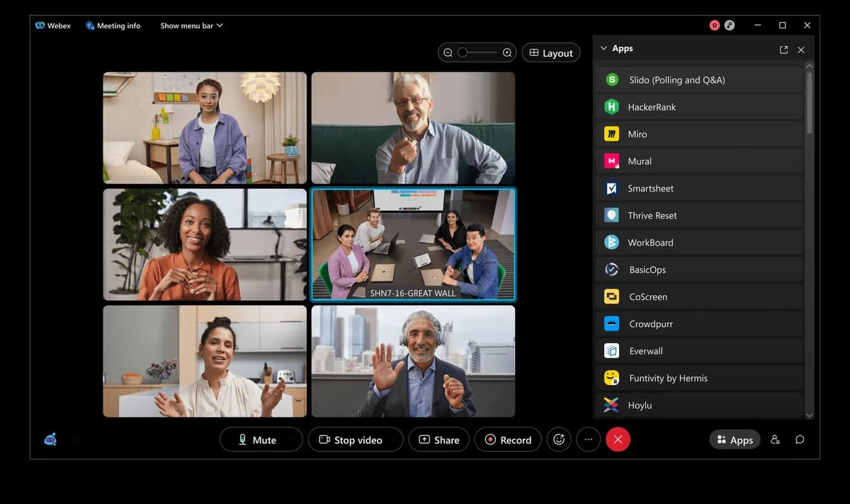Open the participants panel icon
850x504 pixels.
pos(776,440)
